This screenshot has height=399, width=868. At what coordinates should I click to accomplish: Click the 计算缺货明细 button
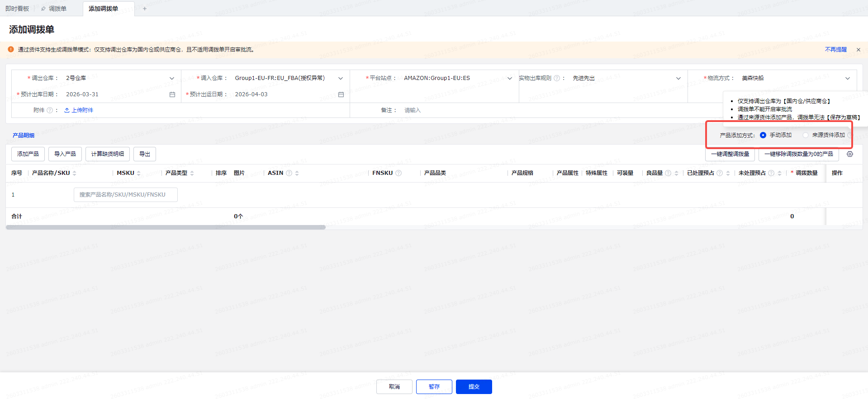tap(108, 154)
